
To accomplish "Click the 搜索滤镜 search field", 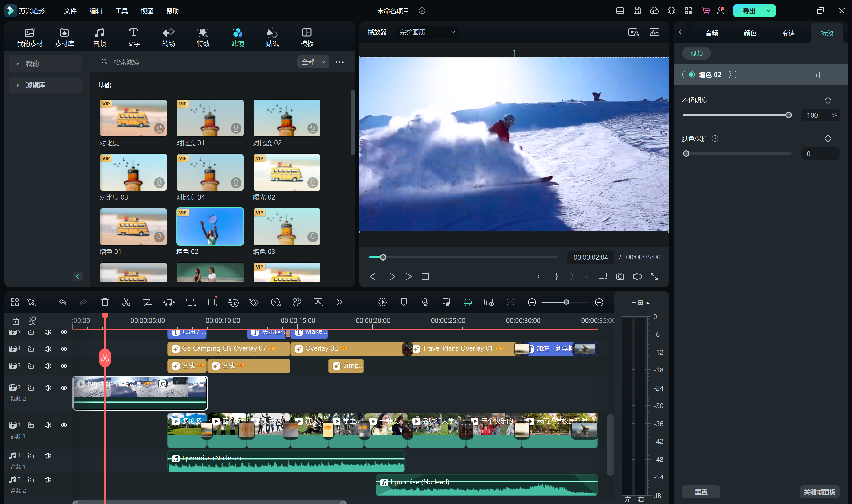I will 197,62.
